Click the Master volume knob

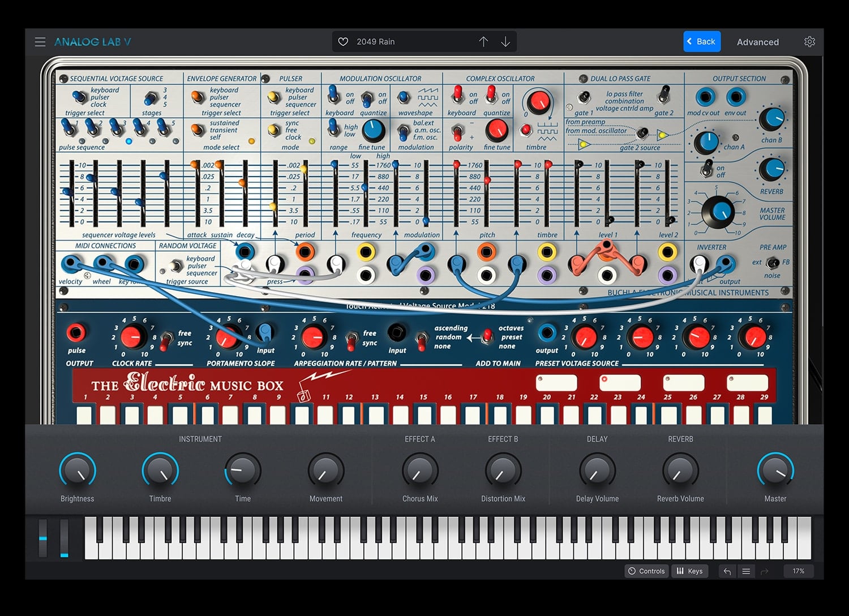[x=775, y=470]
